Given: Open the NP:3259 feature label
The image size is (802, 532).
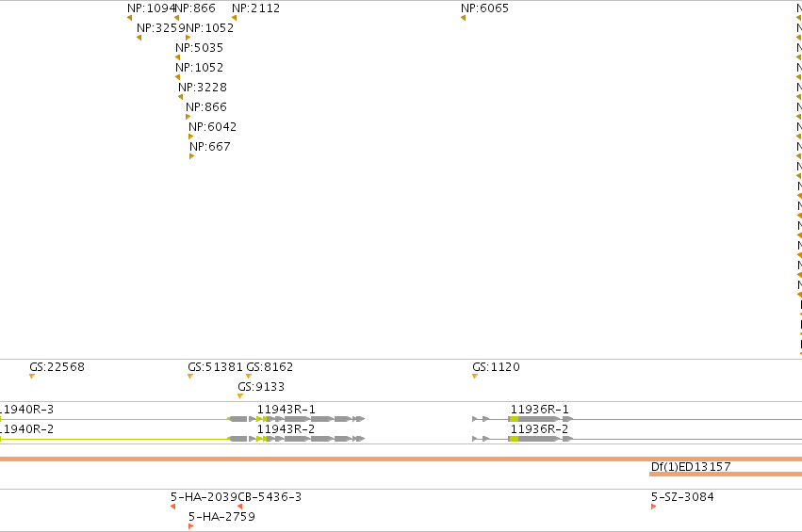Looking at the screenshot, I should click(x=160, y=28).
